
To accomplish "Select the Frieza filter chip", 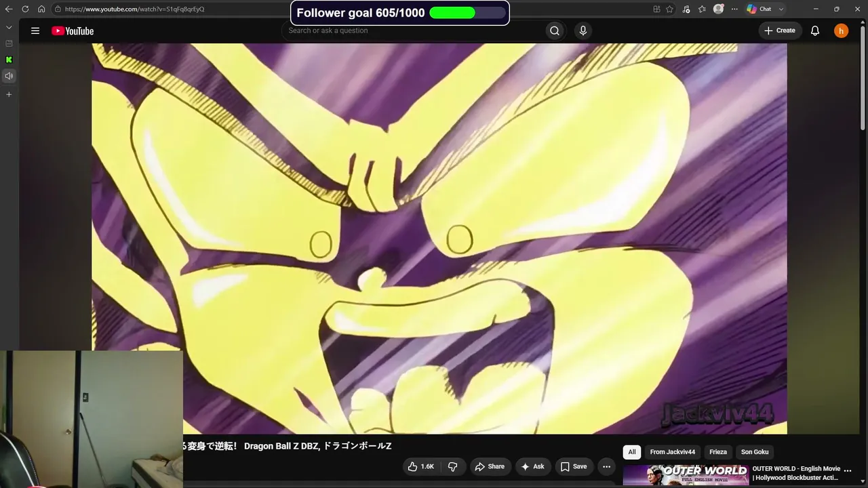I will pos(718,452).
